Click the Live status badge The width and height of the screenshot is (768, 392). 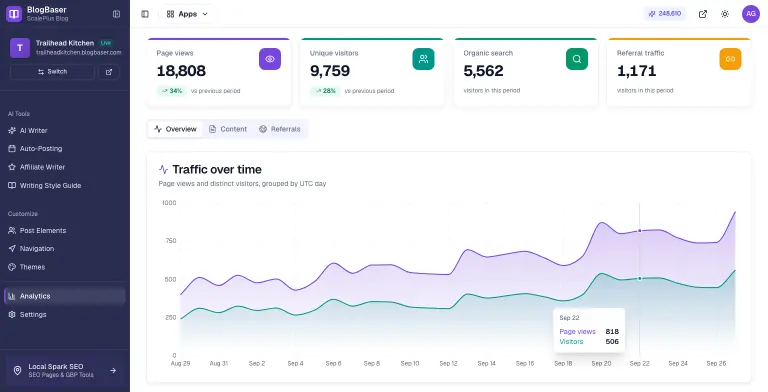tap(106, 43)
